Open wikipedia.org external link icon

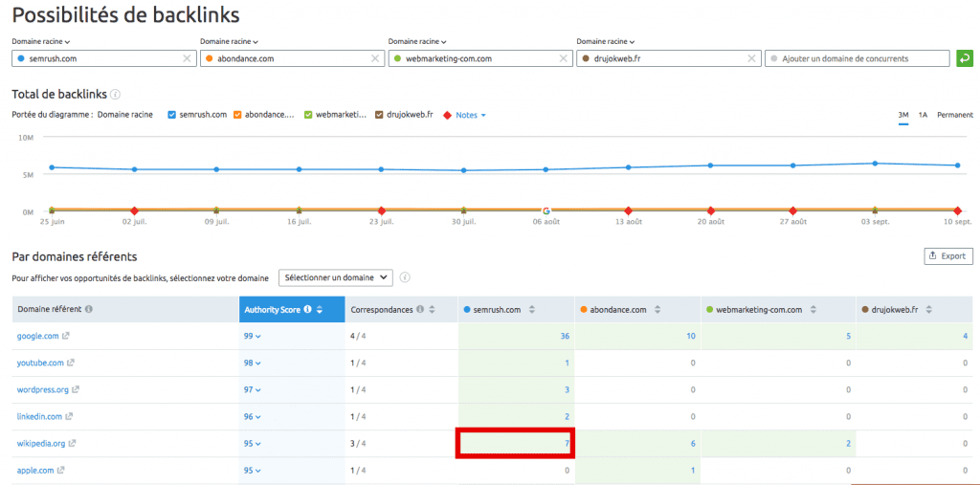(x=72, y=443)
